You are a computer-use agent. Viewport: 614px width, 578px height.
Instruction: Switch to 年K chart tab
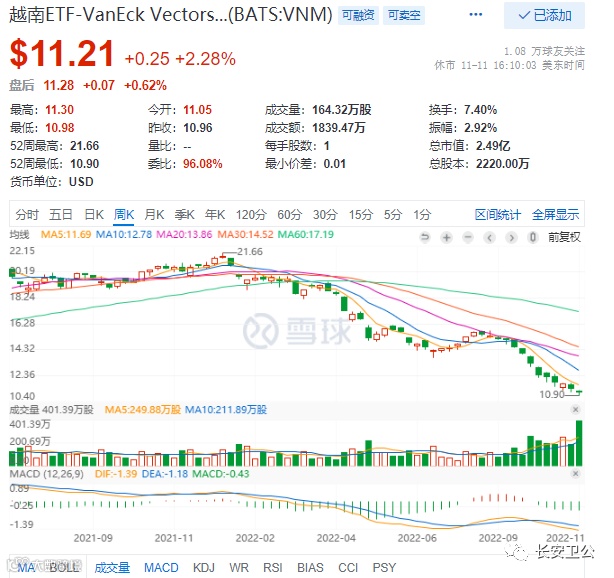coord(215,215)
